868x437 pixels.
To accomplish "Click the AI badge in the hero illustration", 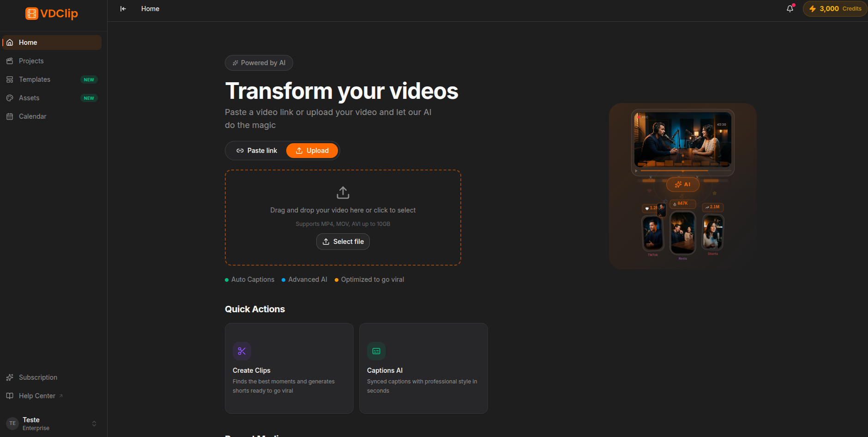I will coord(683,184).
